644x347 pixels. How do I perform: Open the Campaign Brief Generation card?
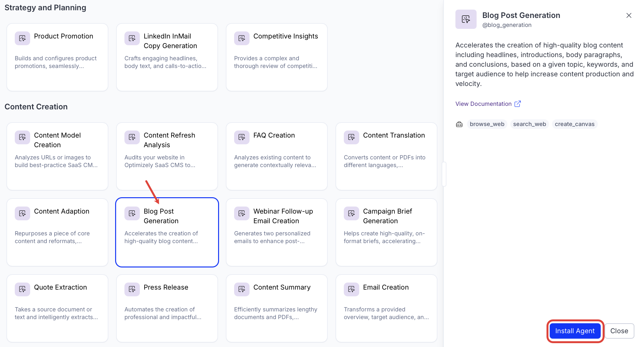pyautogui.click(x=386, y=233)
